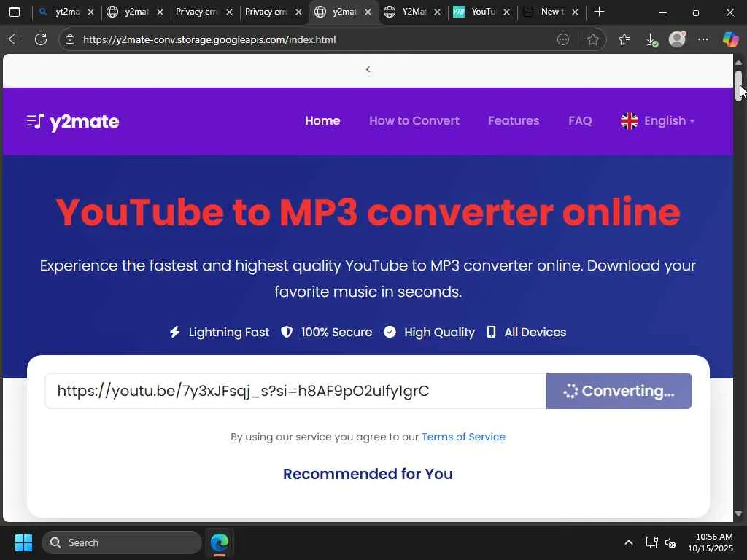Click the Lightning Fast bolt icon

175,332
